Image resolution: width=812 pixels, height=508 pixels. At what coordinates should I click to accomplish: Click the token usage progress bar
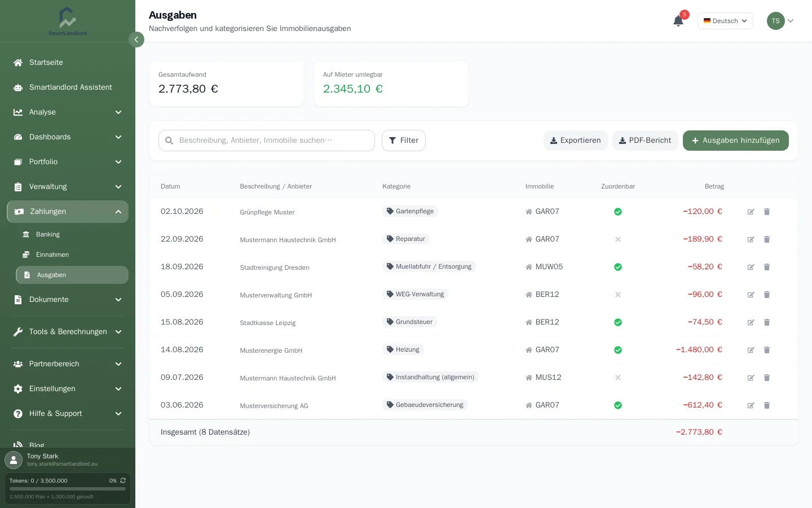68,489
